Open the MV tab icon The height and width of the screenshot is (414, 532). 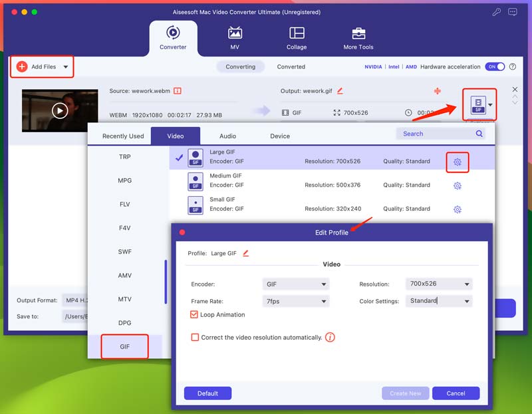235,33
